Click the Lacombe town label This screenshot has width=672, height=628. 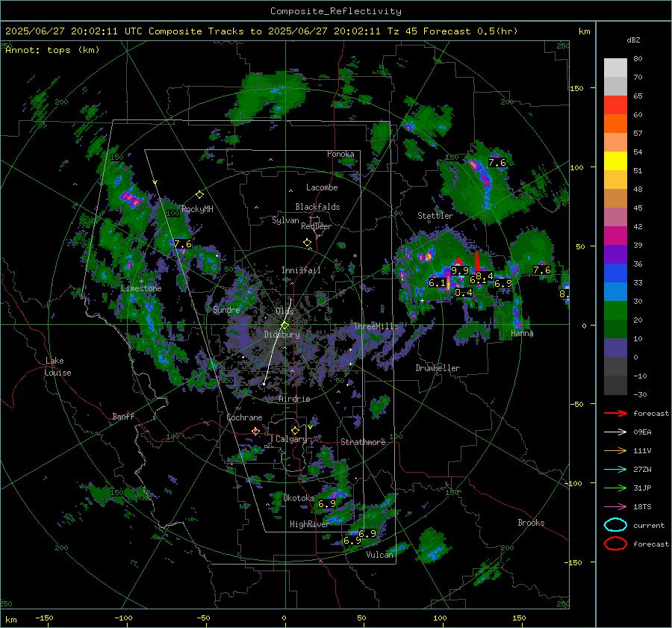322,187
